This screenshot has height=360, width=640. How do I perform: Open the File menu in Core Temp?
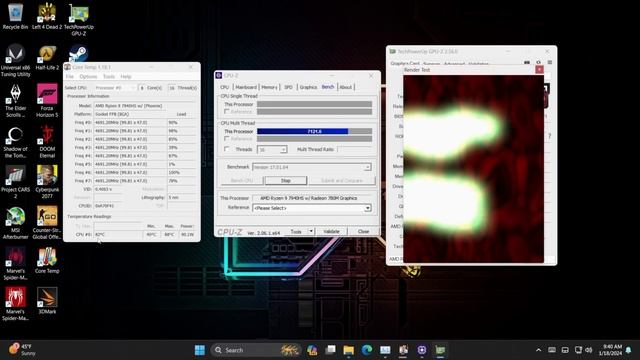(x=70, y=77)
